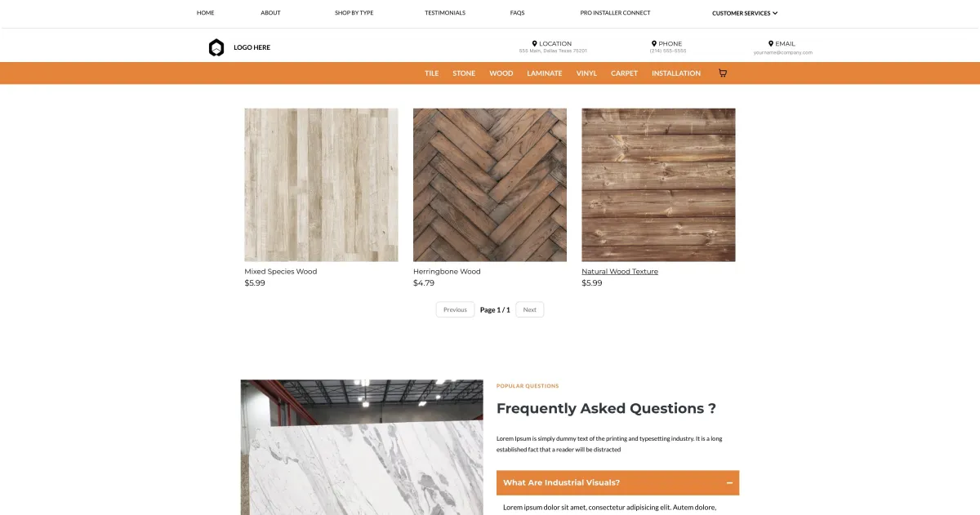Open the Pro Installer Connect link

pyautogui.click(x=615, y=13)
